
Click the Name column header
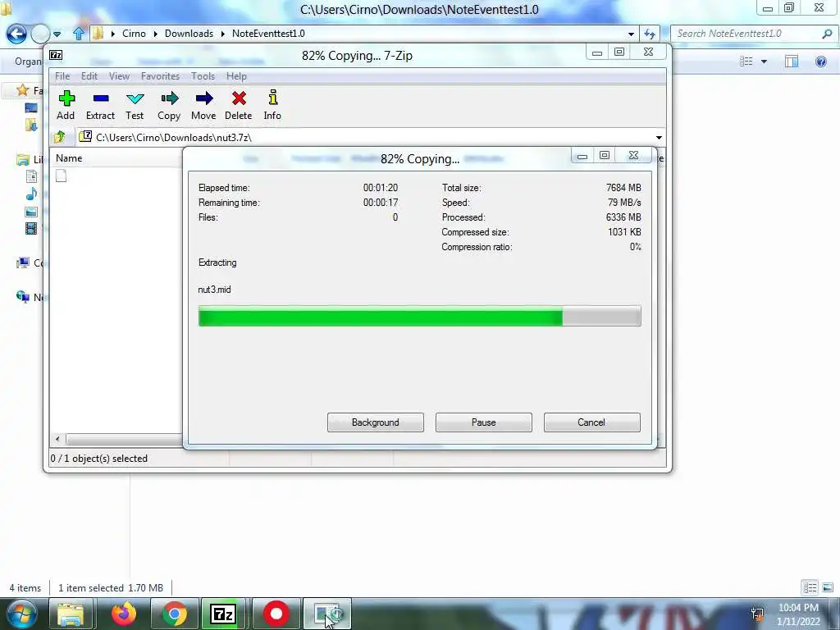click(x=69, y=158)
